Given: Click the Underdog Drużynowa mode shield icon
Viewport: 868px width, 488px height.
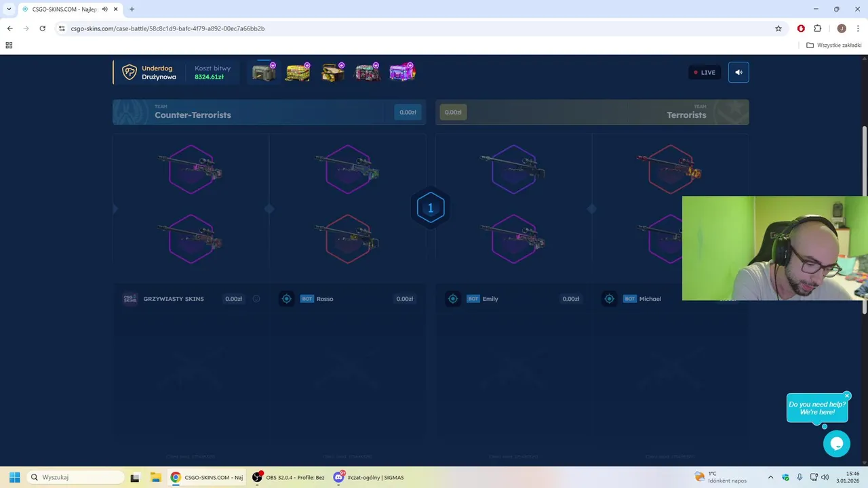Looking at the screenshot, I should tap(129, 72).
